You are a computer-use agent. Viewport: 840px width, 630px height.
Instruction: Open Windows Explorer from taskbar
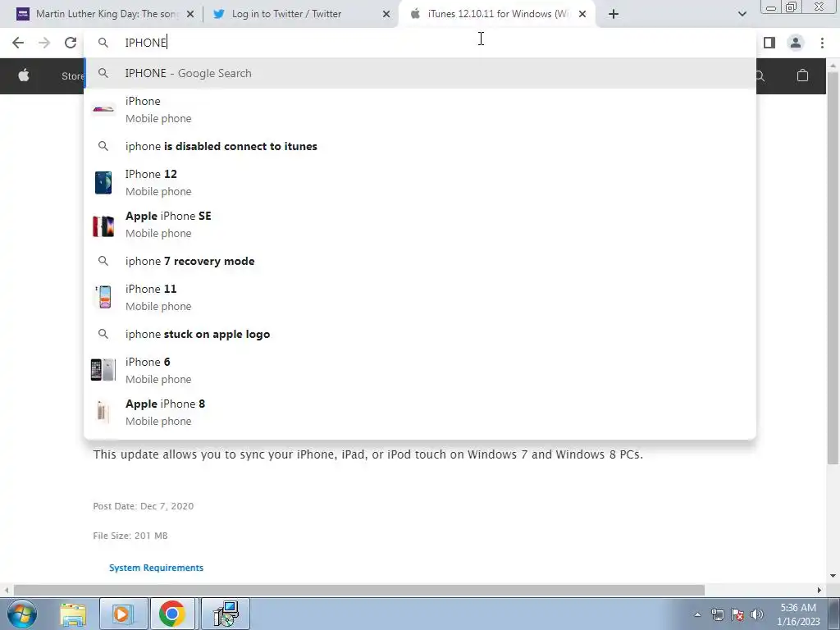point(73,614)
